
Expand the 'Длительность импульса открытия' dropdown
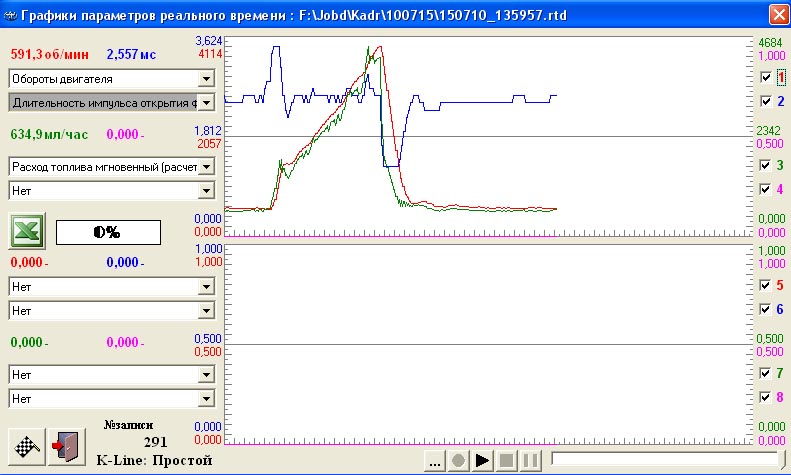(206, 102)
